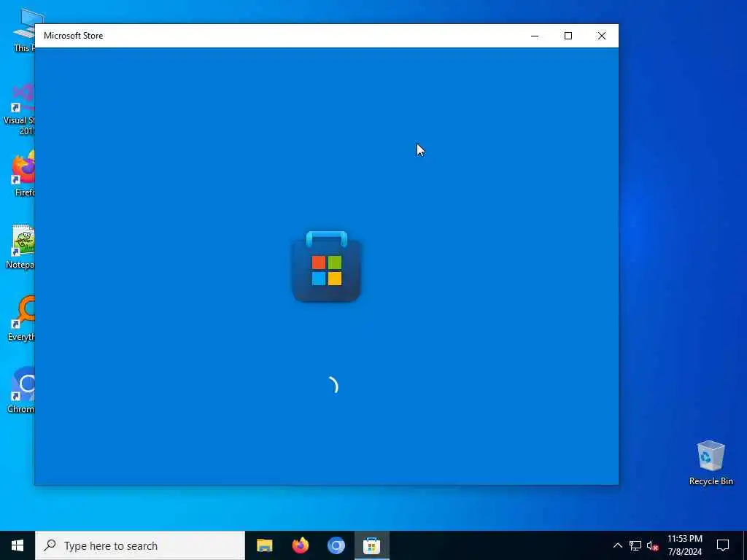The height and width of the screenshot is (560, 747).
Task: Select the Visual Studio desktop shortcut
Action: click(20, 109)
